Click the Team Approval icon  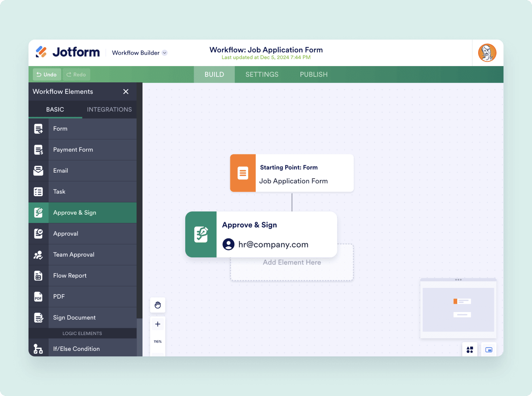pos(38,255)
